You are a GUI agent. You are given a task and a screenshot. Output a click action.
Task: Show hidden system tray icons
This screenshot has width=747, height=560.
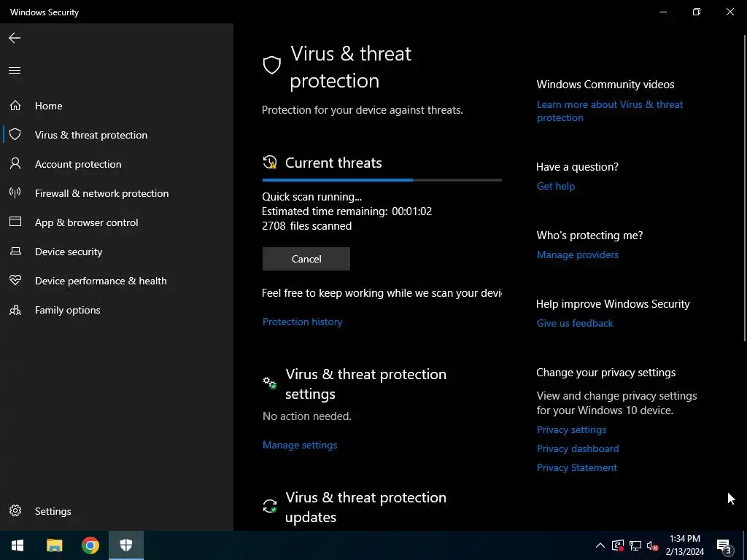pos(600,545)
